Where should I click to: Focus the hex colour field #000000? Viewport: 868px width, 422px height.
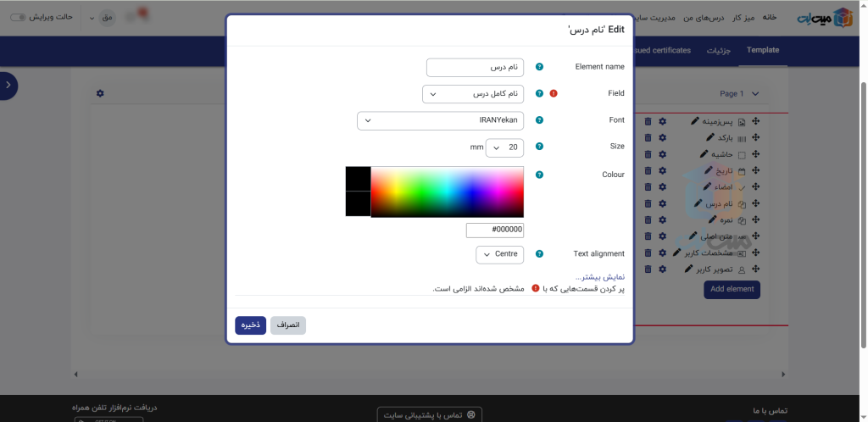tap(495, 230)
